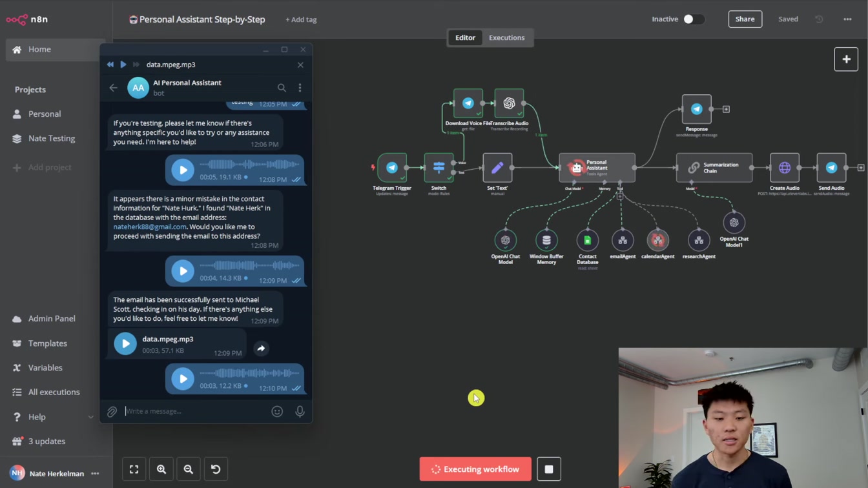
Task: Open the researchAgent tool node
Action: (699, 240)
